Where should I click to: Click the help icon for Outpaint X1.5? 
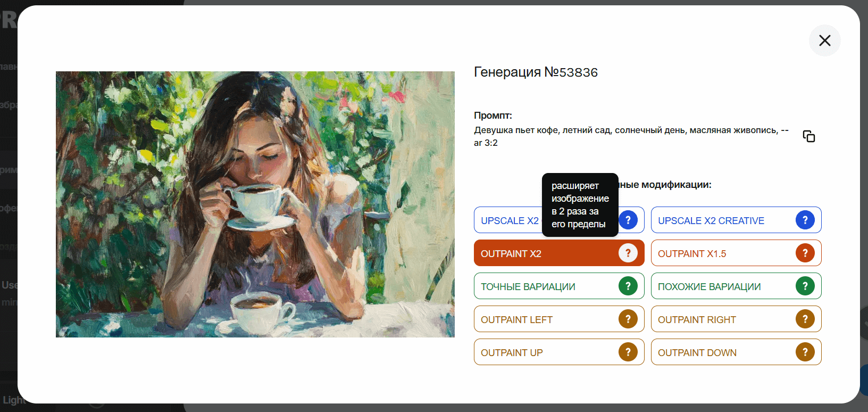pos(805,253)
